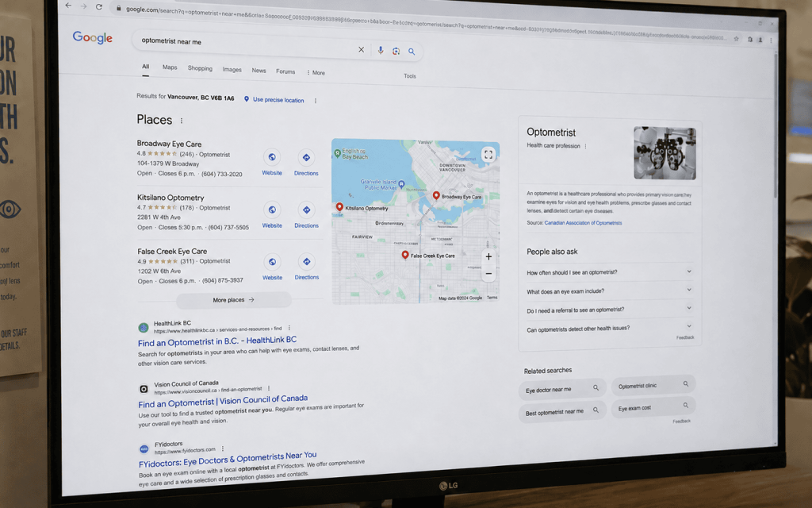Click the False Creek Eye Care map pin
The image size is (812, 508).
pyautogui.click(x=405, y=255)
